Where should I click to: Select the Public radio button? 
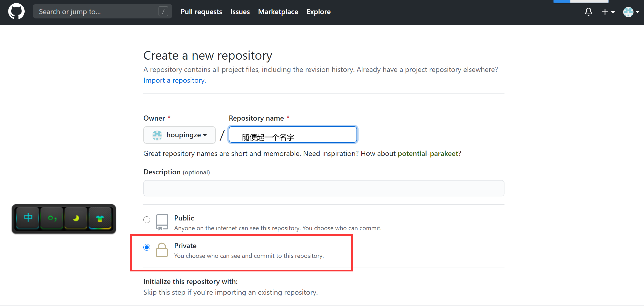pos(147,220)
